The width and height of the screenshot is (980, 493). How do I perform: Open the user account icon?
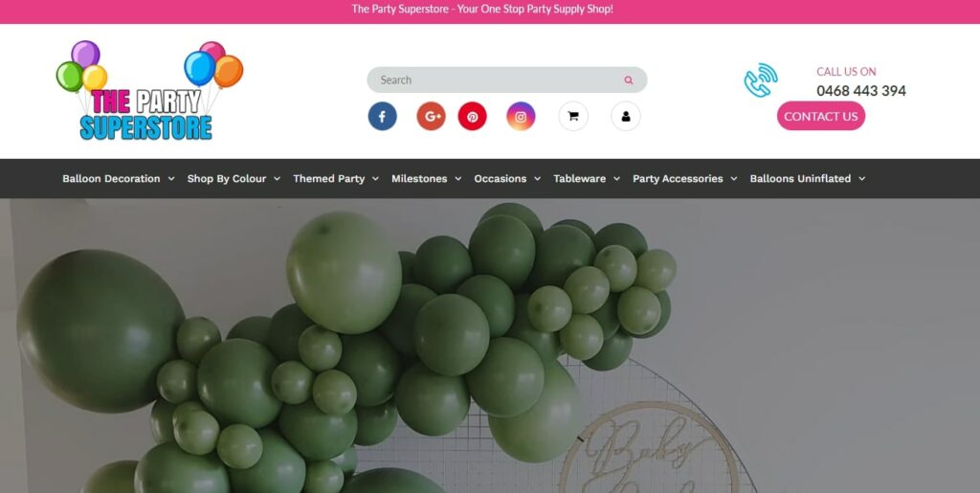[x=626, y=116]
